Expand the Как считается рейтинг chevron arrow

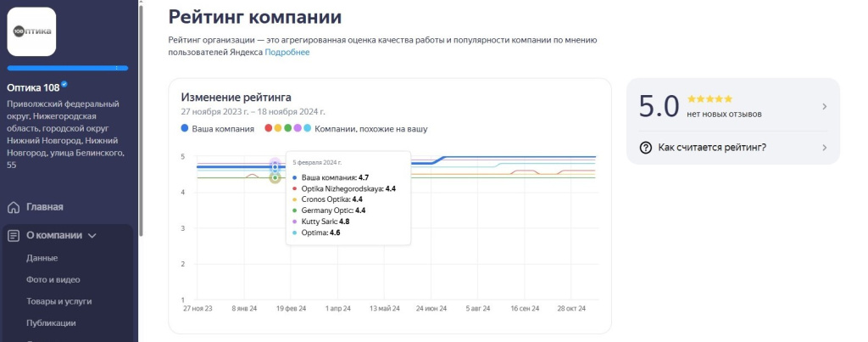click(x=824, y=148)
